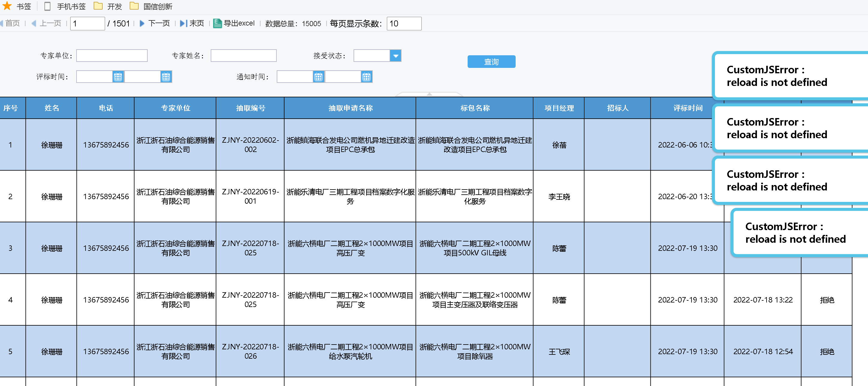The height and width of the screenshot is (386, 868).
Task: Click the bottom CustomJSError notification
Action: click(800, 233)
